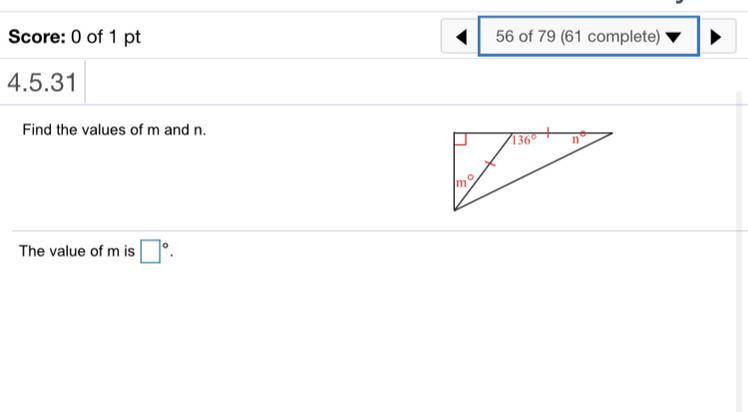
Task: Click the rightmost vertex of the triangle
Action: (x=611, y=132)
